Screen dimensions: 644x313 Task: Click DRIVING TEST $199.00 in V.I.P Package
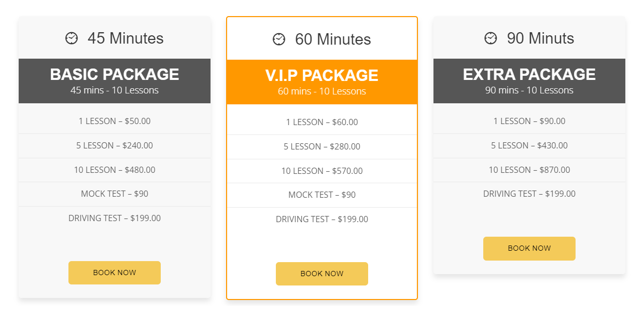pos(321,219)
